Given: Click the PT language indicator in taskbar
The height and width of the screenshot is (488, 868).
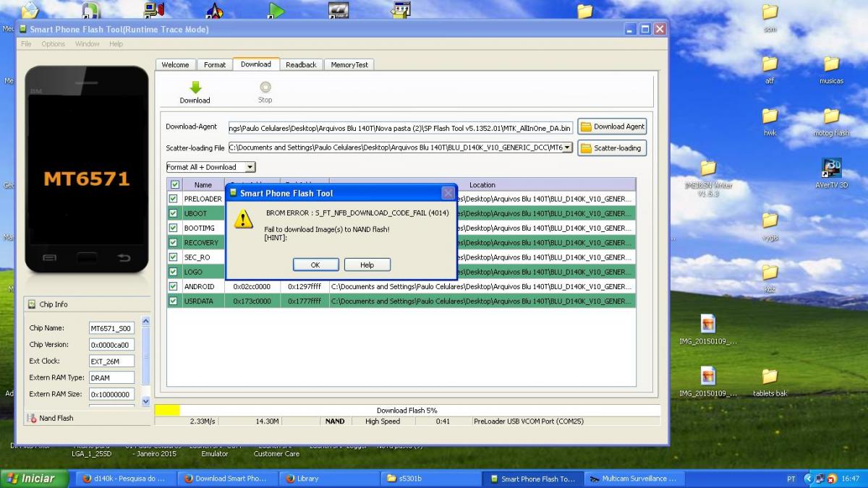Looking at the screenshot, I should [791, 479].
